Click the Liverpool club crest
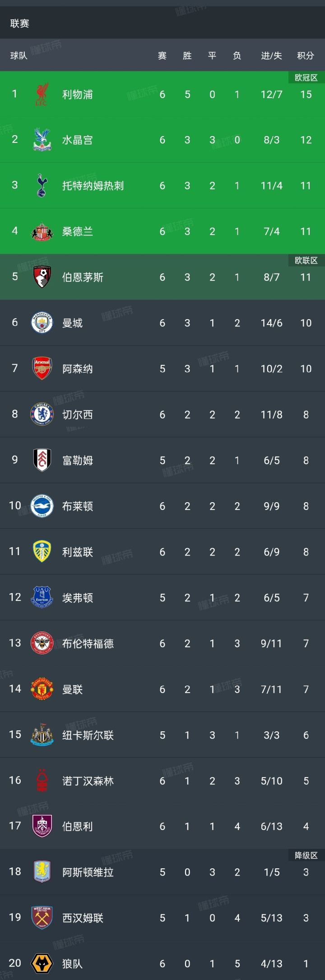The image size is (325, 980). point(42,94)
